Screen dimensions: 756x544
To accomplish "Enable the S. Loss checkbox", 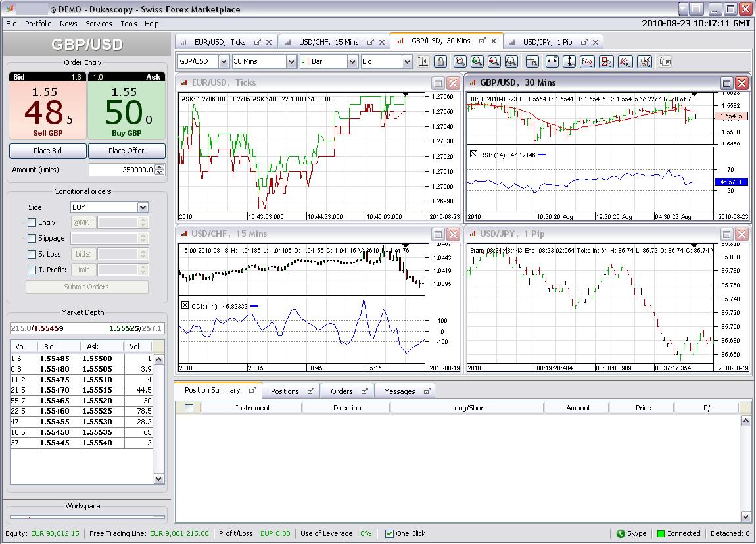I will tap(32, 254).
